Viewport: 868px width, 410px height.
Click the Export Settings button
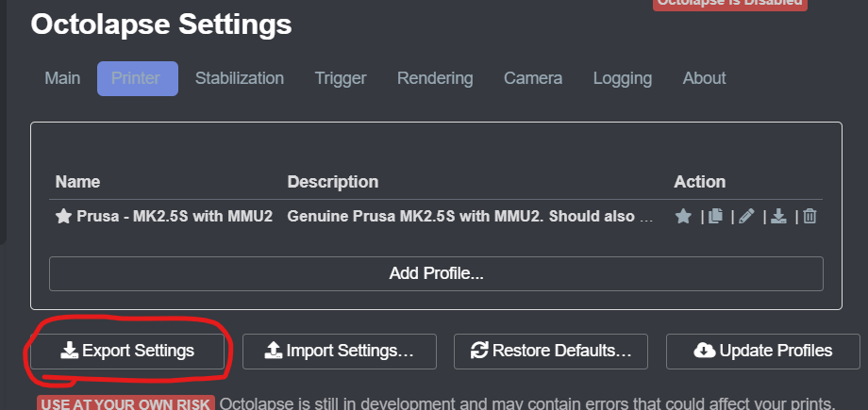pyautogui.click(x=127, y=351)
